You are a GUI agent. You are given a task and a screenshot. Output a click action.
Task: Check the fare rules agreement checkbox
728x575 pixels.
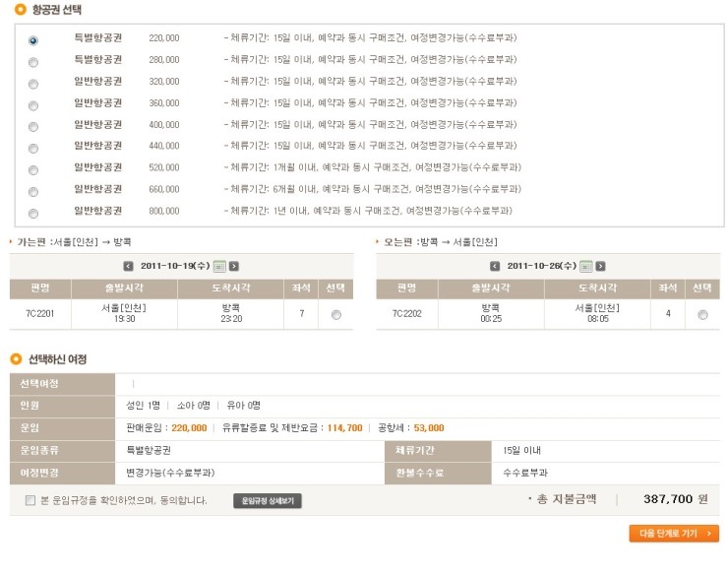click(x=30, y=500)
